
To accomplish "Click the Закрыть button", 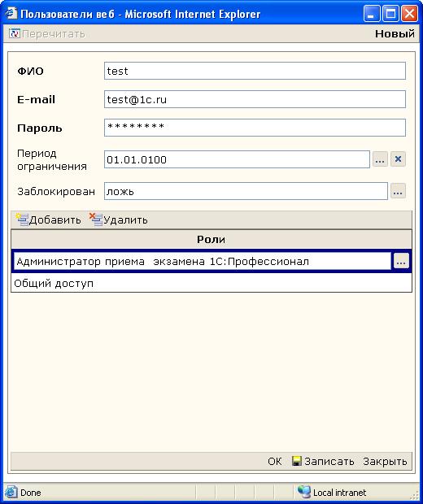I will point(385,461).
